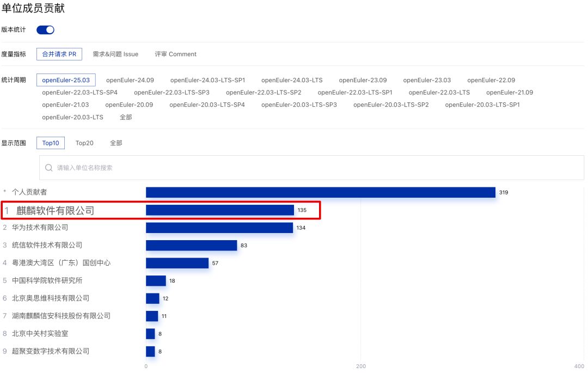Select the 合并请求 PR metric tab
Image resolution: width=588 pixels, height=373 pixels.
tap(59, 54)
